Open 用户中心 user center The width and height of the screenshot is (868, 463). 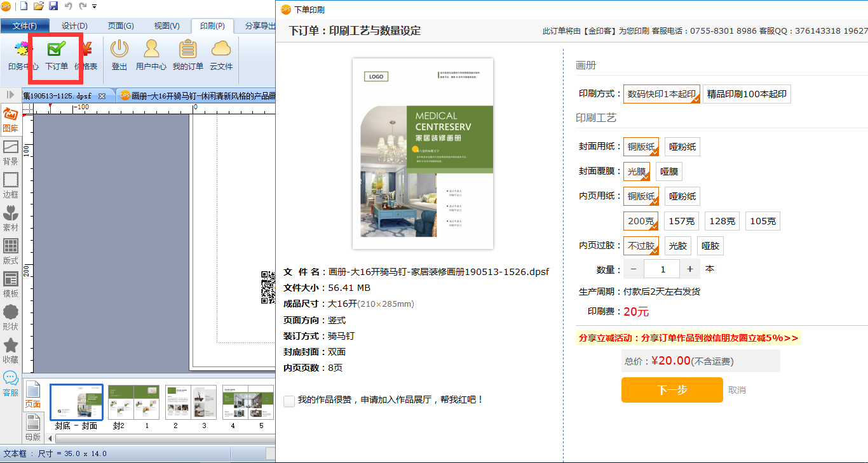click(x=151, y=55)
